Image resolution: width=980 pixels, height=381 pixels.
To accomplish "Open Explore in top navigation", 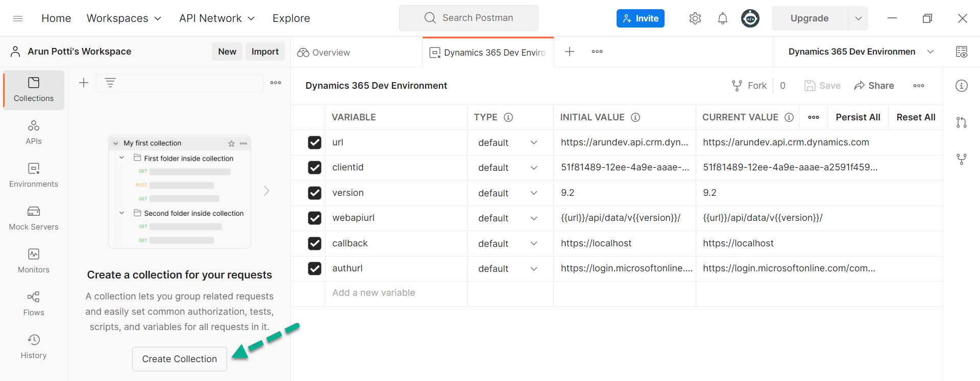I will [291, 18].
